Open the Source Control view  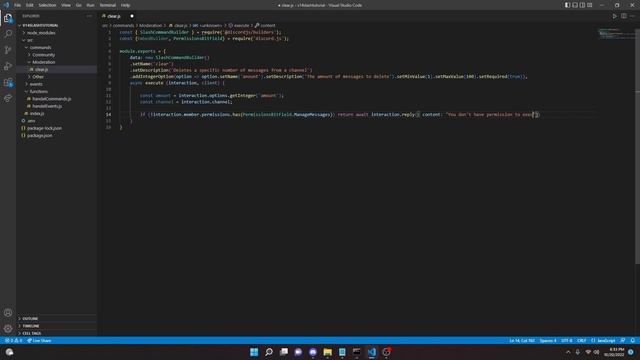[8, 50]
